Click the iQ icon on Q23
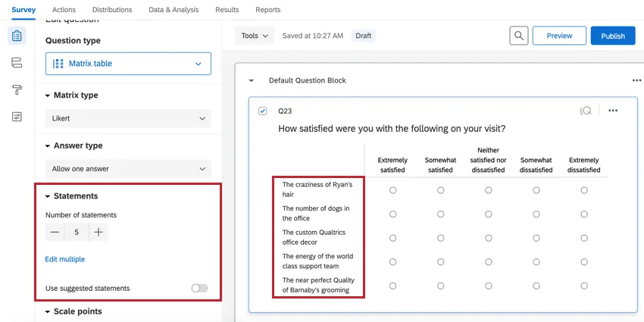The height and width of the screenshot is (322, 644). pyautogui.click(x=585, y=111)
